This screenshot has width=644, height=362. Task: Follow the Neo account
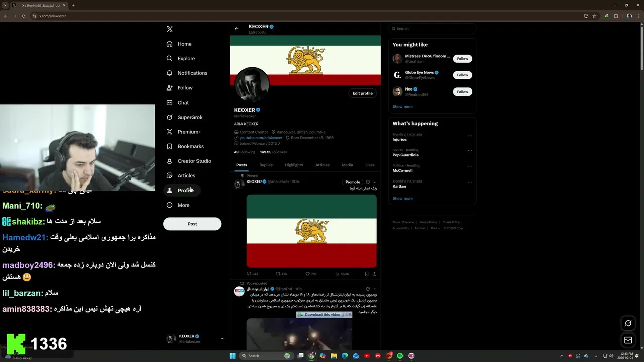[x=462, y=92]
